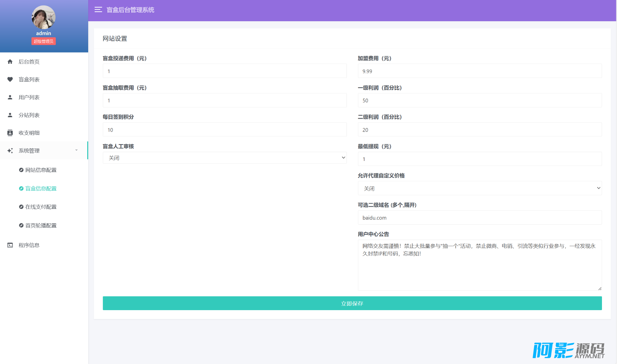Open the 允许代理自定义价格 dropdown
Viewport: 617px width, 364px height.
[479, 188]
